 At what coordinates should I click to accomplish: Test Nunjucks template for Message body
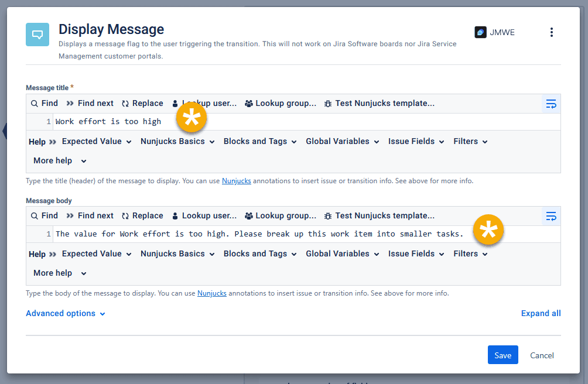tap(380, 216)
